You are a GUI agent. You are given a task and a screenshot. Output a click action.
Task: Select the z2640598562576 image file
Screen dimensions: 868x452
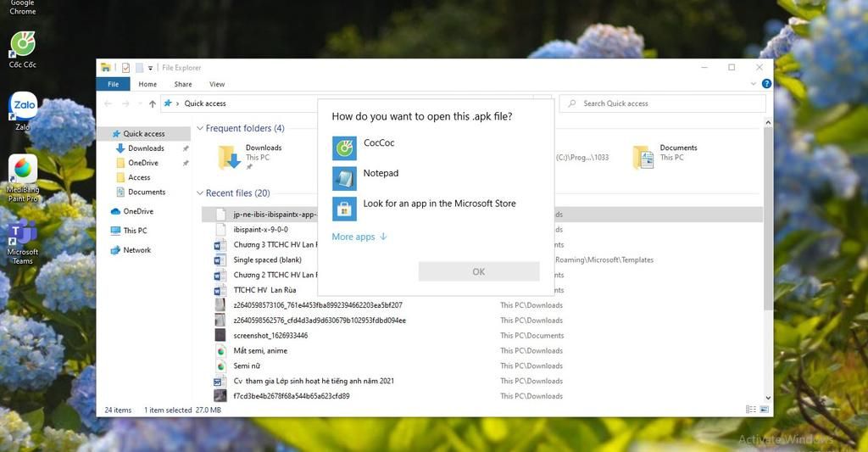(320, 321)
